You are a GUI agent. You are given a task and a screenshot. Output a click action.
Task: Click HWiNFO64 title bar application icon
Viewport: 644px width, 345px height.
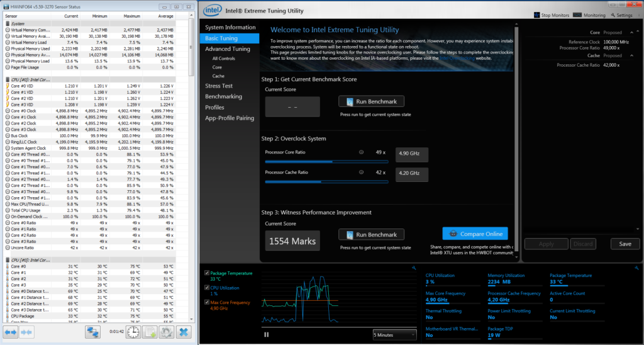[6, 6]
